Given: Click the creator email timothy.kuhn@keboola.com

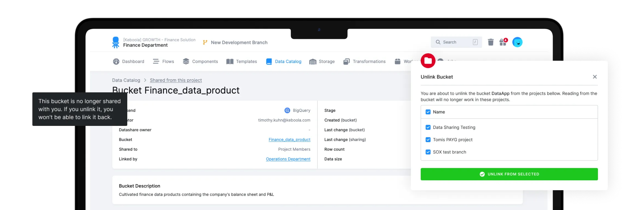Looking at the screenshot, I should tap(284, 120).
